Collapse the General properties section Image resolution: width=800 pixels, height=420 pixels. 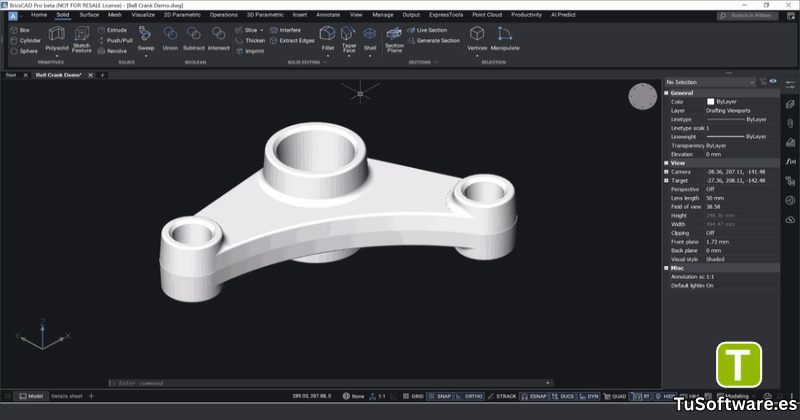(x=666, y=93)
